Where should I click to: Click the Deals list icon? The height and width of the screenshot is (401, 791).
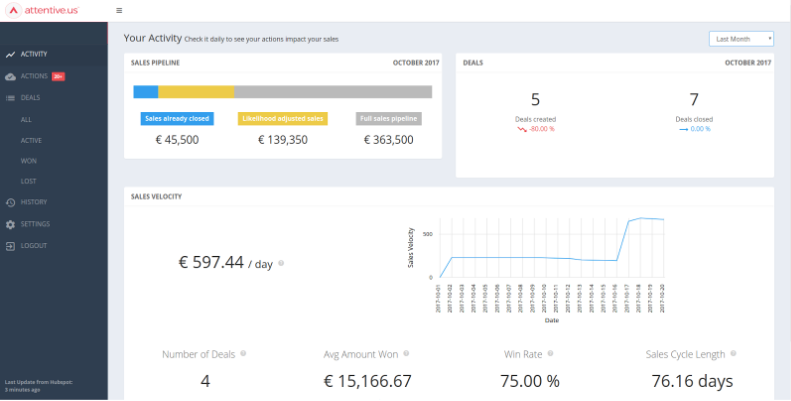point(10,98)
